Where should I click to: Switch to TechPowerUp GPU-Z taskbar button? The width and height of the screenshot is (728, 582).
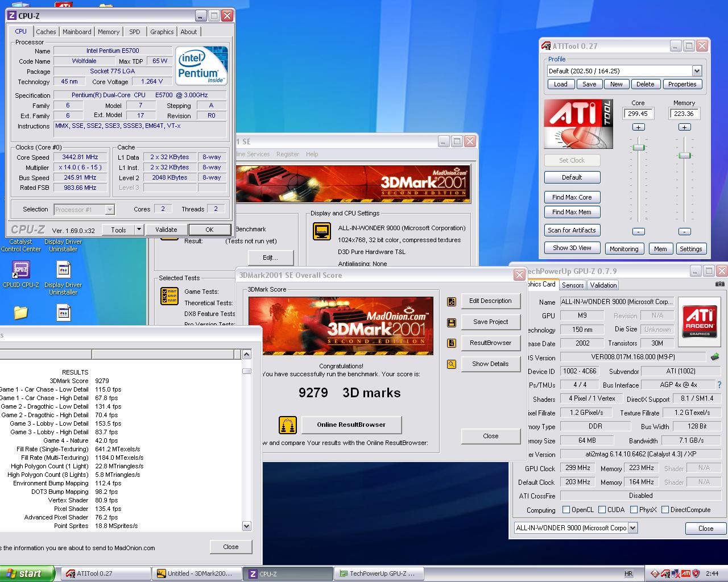coord(379,573)
